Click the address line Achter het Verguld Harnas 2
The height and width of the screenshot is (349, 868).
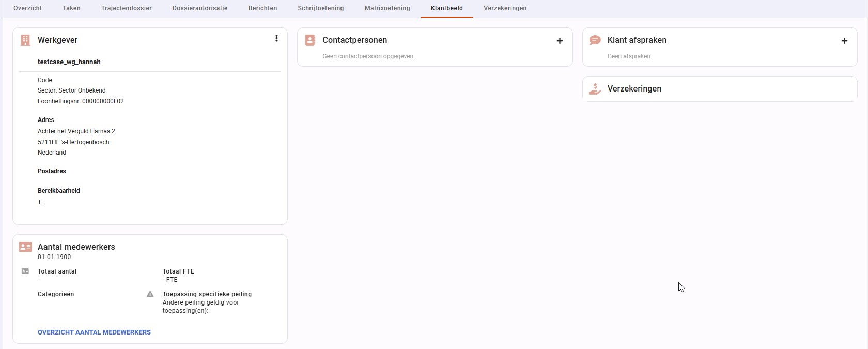point(76,131)
